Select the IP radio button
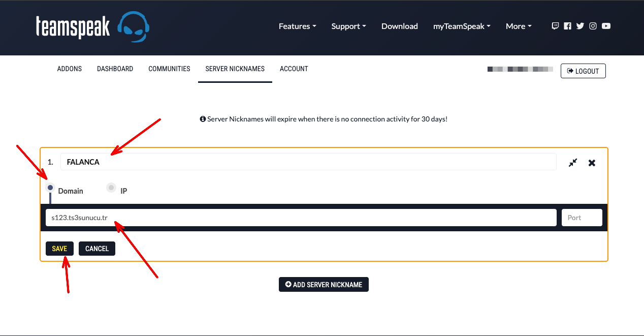 coord(111,188)
